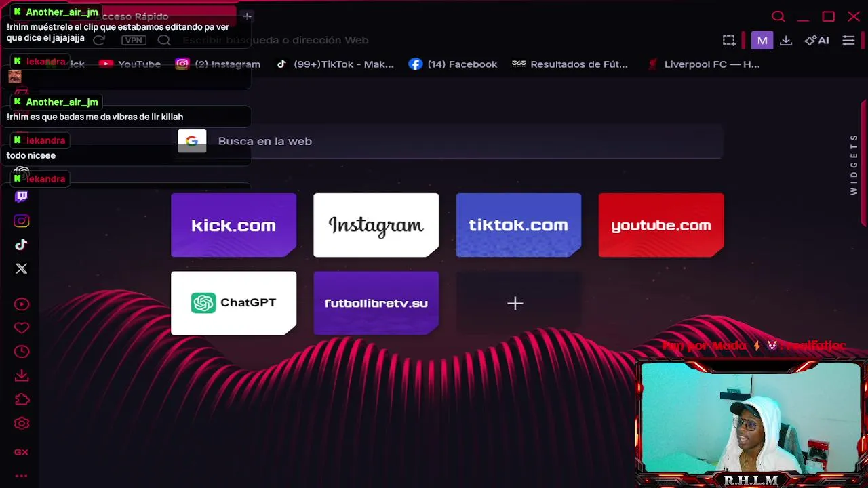Open a new tab with plus button
868x488 pixels.
[248, 16]
